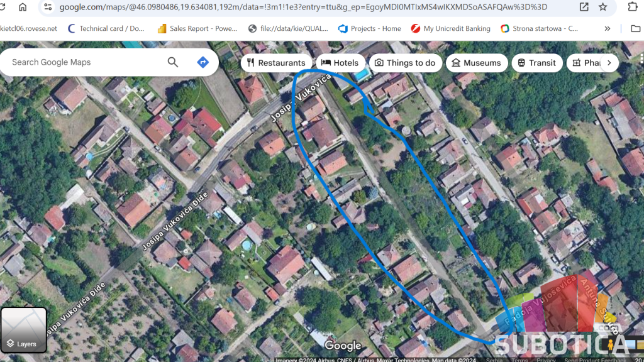Select the Hotels category chip
Viewport: 644px width, 362px height.
point(340,63)
